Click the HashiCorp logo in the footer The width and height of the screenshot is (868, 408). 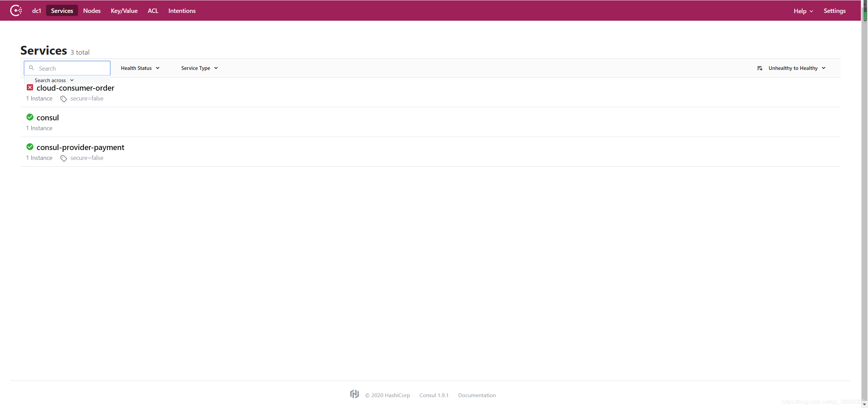pyautogui.click(x=354, y=394)
